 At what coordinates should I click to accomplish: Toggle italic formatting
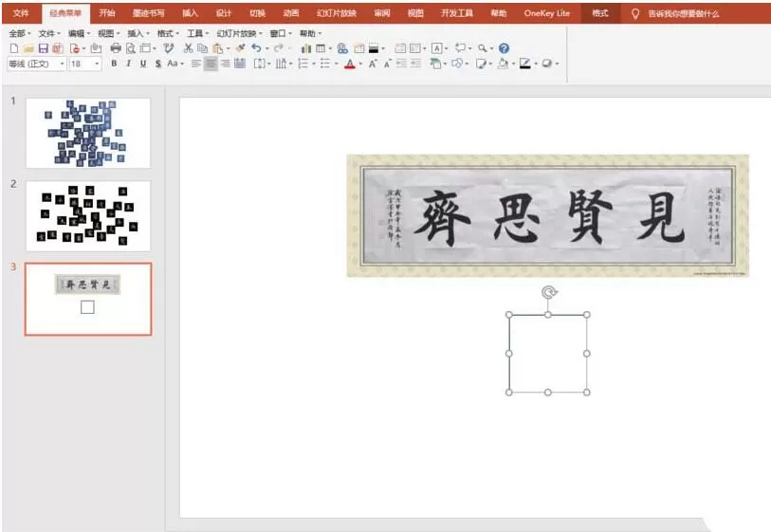pos(128,64)
